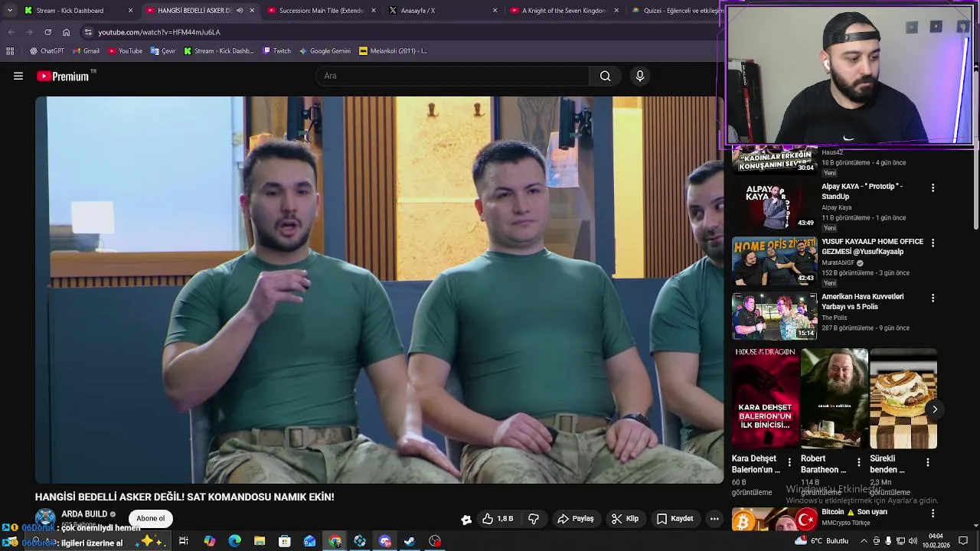Open Outlook mail from the taskbar
The width and height of the screenshot is (980, 551).
click(309, 541)
